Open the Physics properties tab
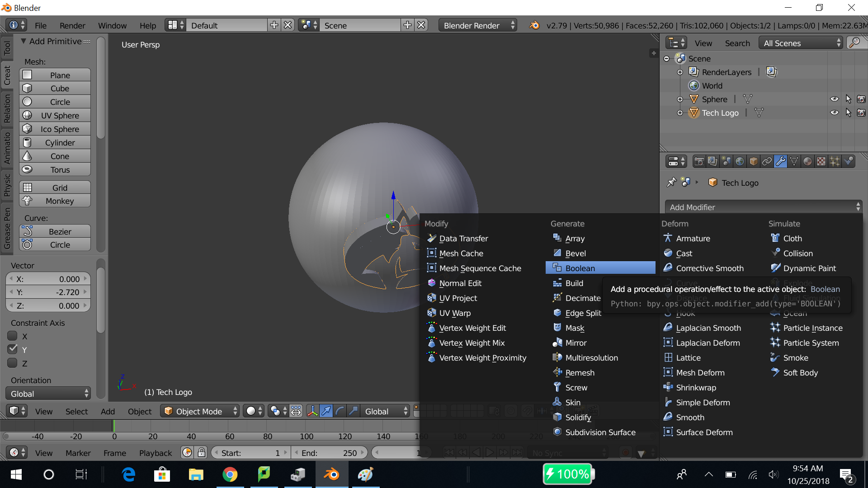This screenshot has height=488, width=868. [849, 161]
